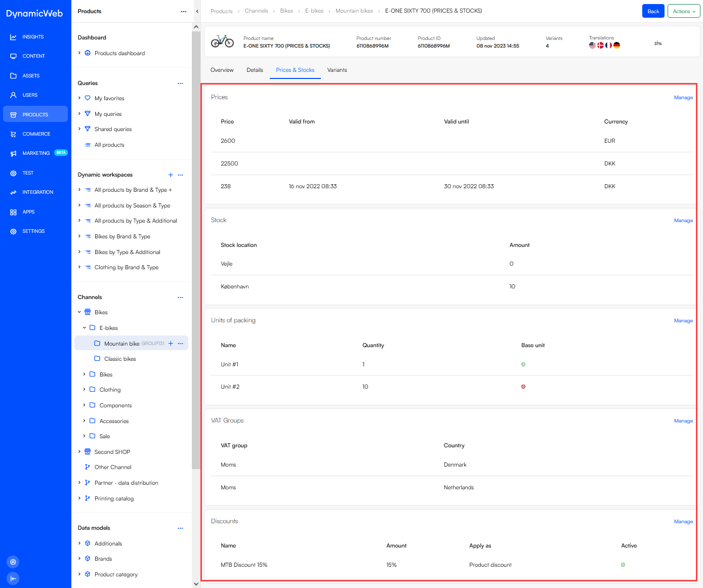The image size is (703, 588).
Task: Switch to the Overview tab
Action: point(222,70)
